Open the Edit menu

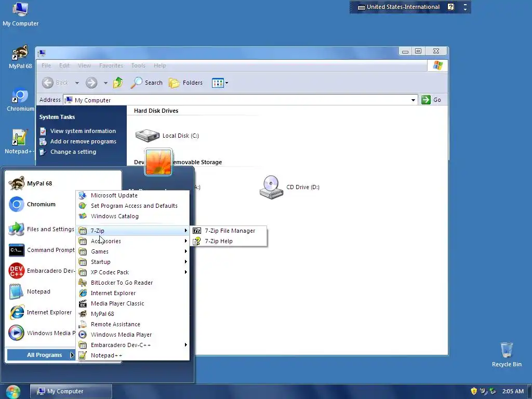64,65
